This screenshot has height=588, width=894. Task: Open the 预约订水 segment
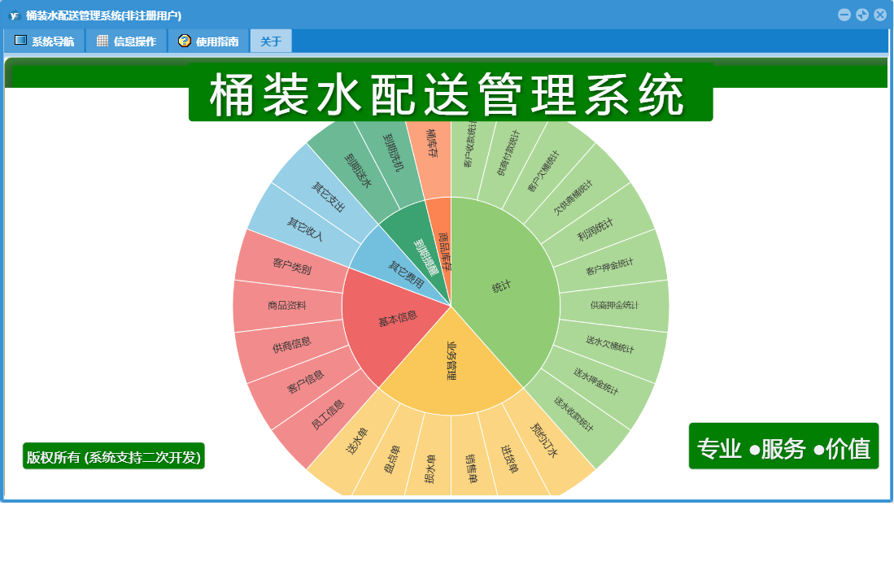coord(546,438)
